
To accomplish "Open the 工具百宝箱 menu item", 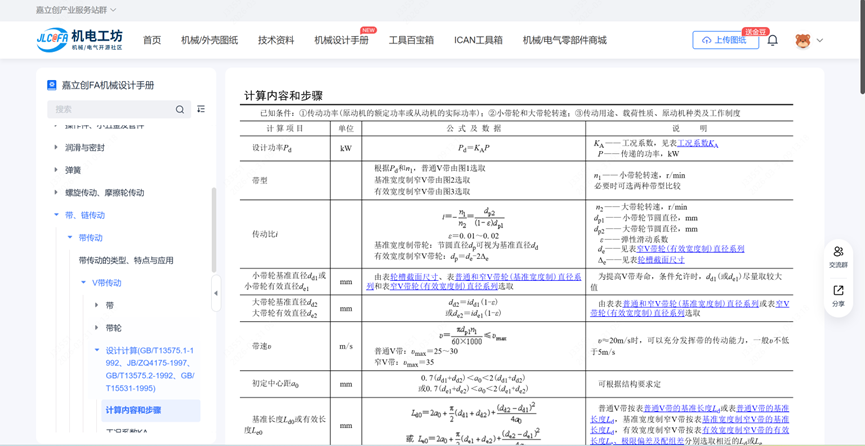I will tap(411, 40).
